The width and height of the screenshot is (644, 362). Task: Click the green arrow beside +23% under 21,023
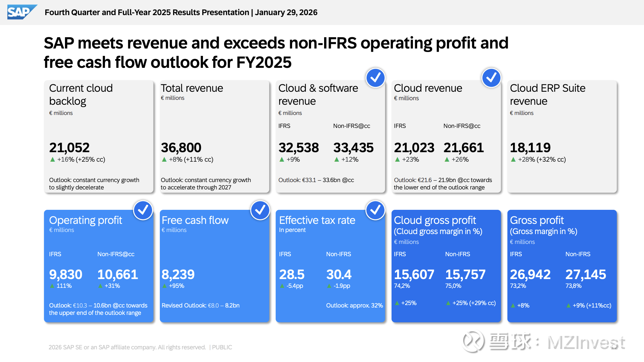pyautogui.click(x=397, y=160)
